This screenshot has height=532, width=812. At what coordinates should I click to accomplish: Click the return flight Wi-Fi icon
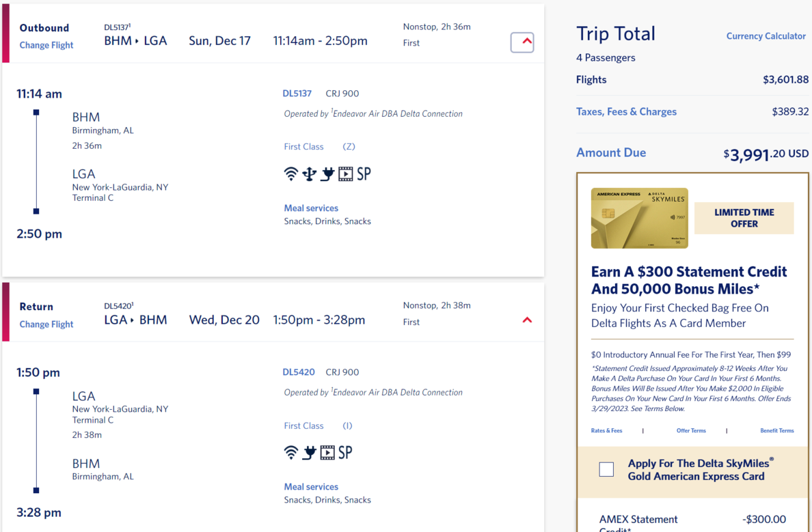pyautogui.click(x=291, y=452)
